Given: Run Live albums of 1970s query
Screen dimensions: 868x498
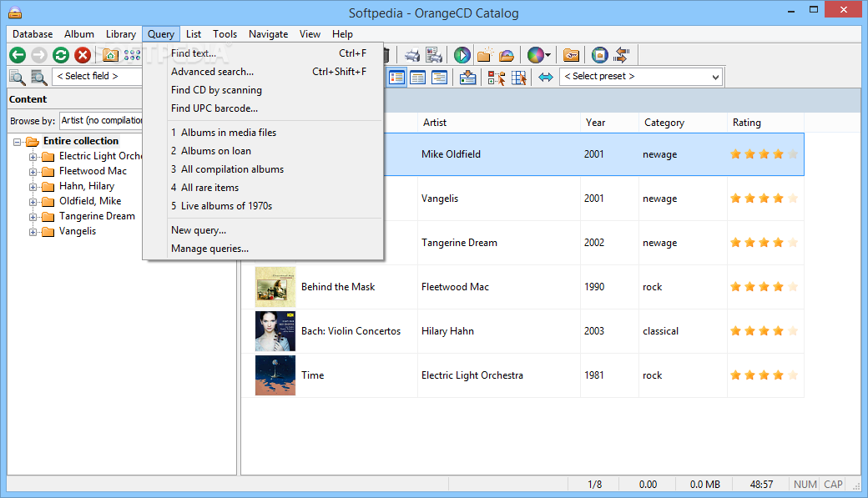Looking at the screenshot, I should click(x=264, y=206).
